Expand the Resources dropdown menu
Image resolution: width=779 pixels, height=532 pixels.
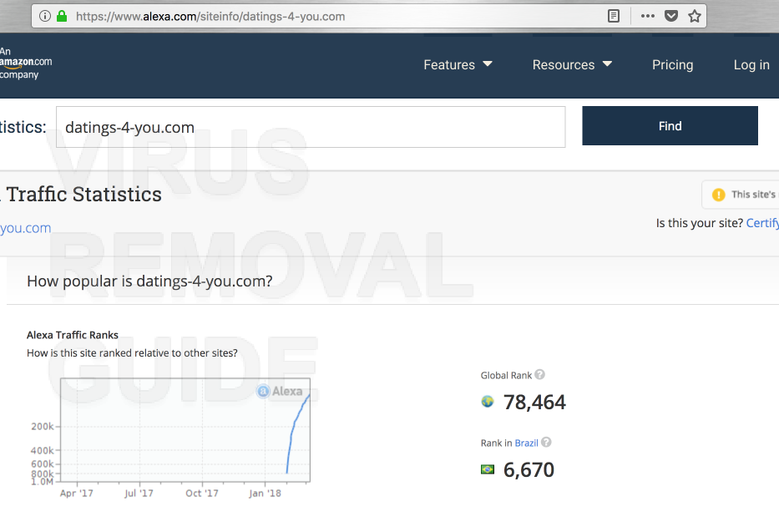pos(572,64)
